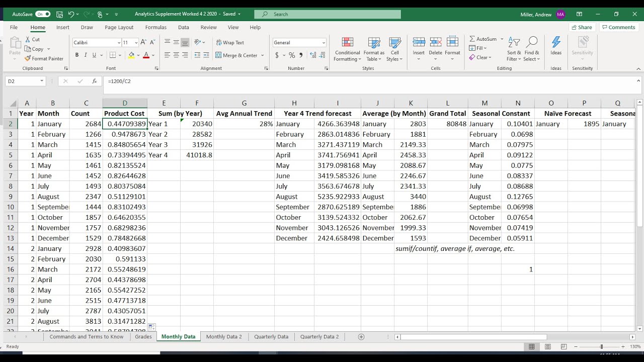Click cell containing 80848 Grand Total
Screen dimensions: 644x362
click(x=447, y=124)
